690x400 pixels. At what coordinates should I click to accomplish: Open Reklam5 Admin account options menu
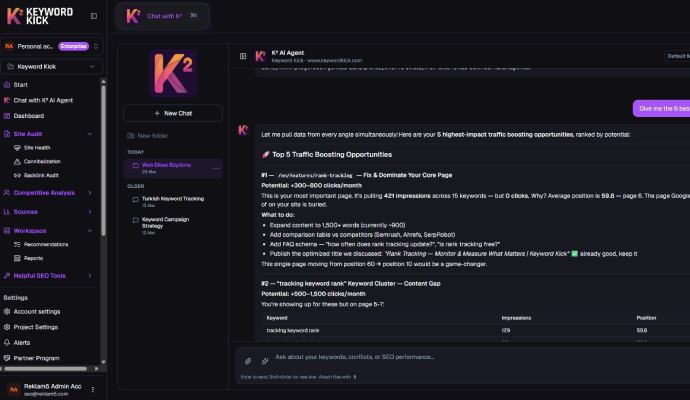93,389
